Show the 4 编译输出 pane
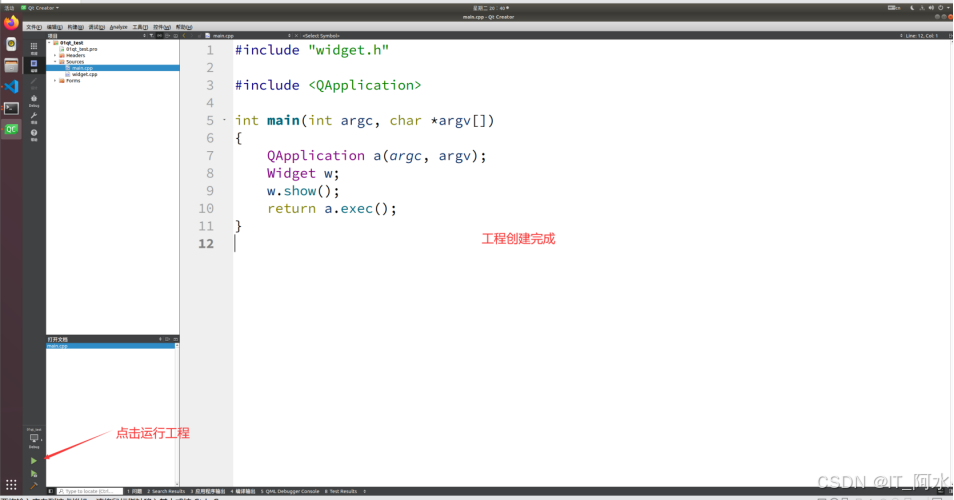This screenshot has height=500, width=954. (x=243, y=491)
